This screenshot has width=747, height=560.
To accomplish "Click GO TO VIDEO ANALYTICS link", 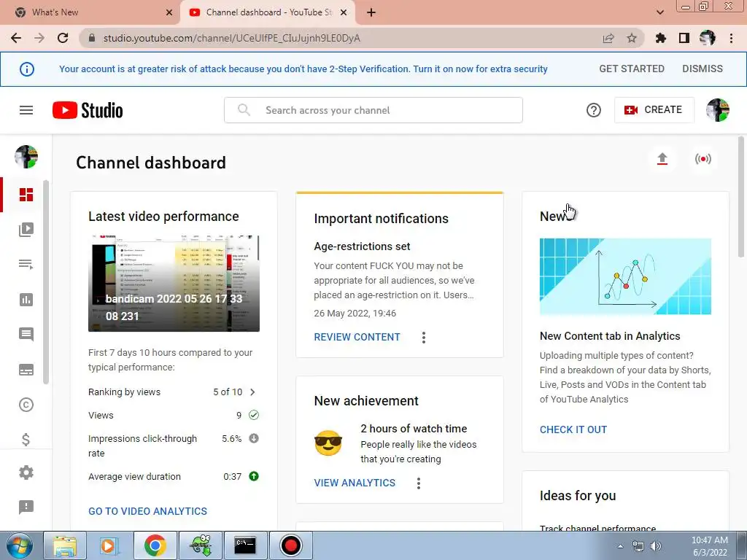I will point(147,511).
